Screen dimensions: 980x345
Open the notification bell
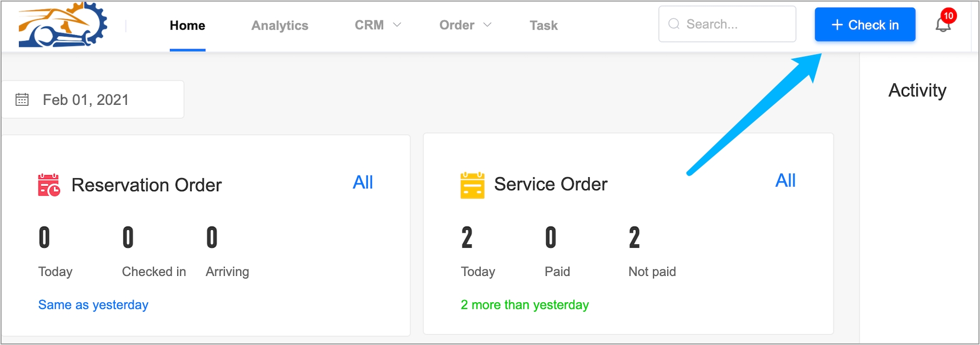click(x=942, y=25)
